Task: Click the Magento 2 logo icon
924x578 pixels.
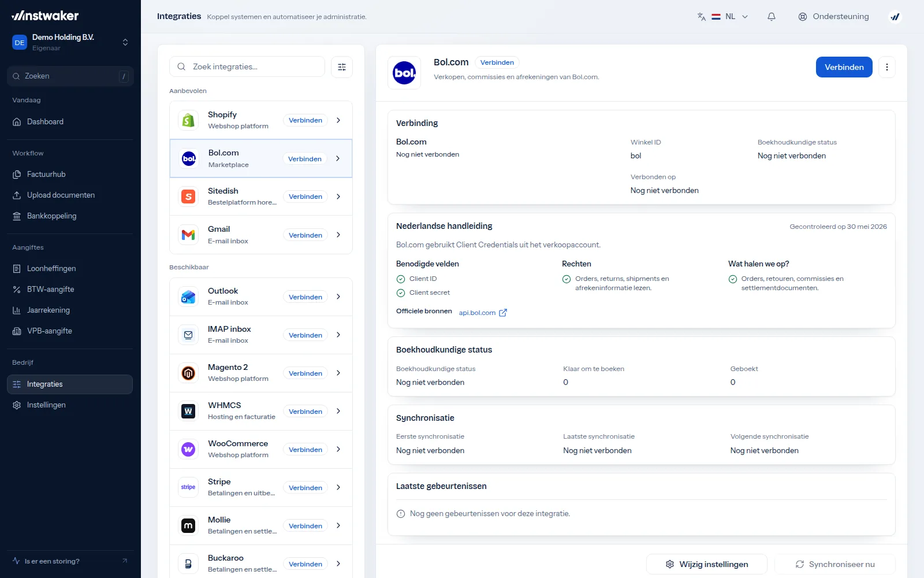Action: click(x=188, y=373)
